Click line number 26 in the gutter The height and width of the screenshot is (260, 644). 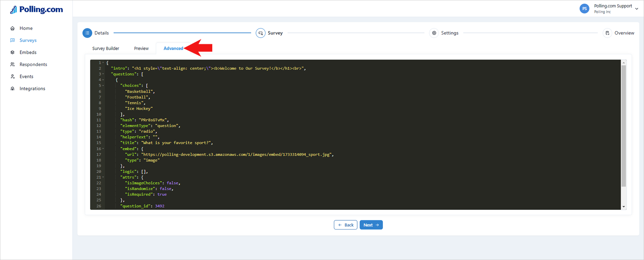pos(99,206)
